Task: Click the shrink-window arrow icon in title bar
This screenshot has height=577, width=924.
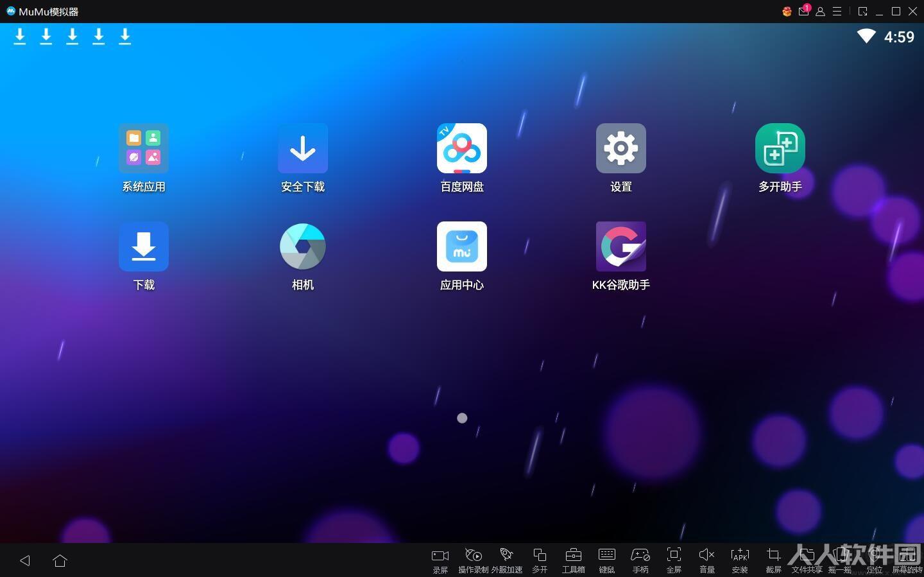Action: click(862, 12)
